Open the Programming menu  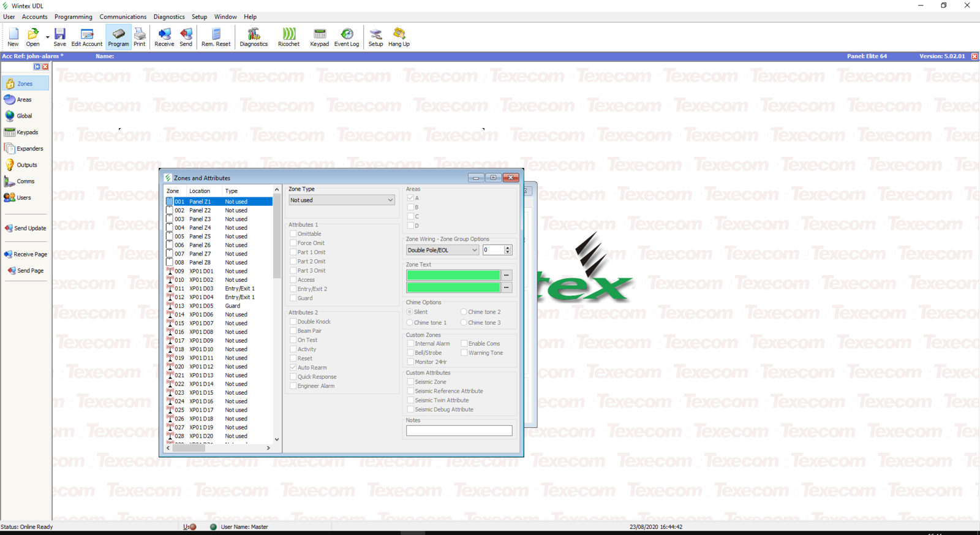[x=73, y=17]
